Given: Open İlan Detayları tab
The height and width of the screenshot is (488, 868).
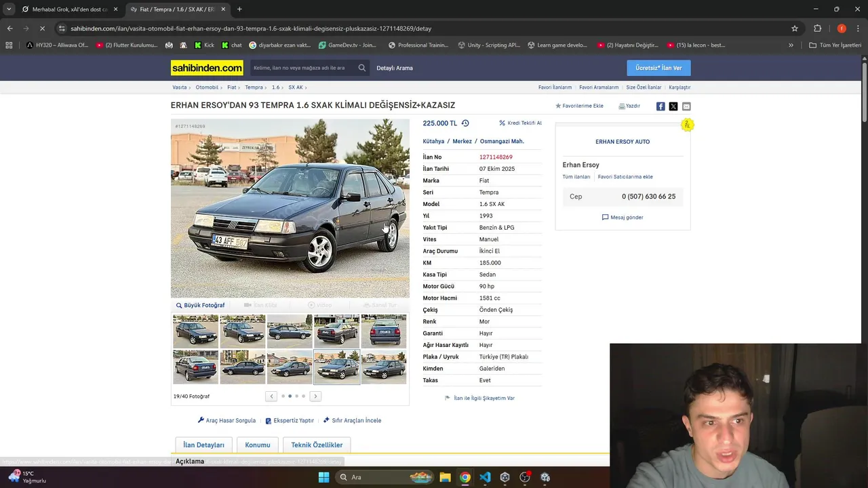Looking at the screenshot, I should pos(204,445).
